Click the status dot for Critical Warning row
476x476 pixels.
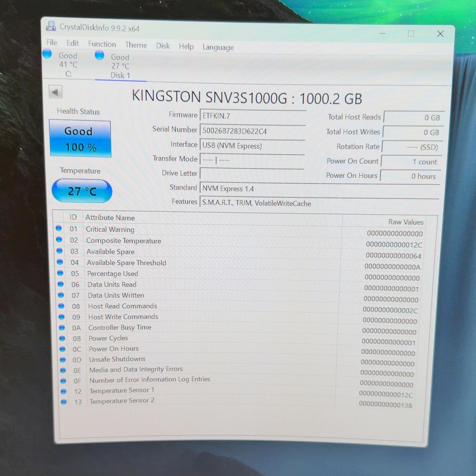(x=59, y=228)
